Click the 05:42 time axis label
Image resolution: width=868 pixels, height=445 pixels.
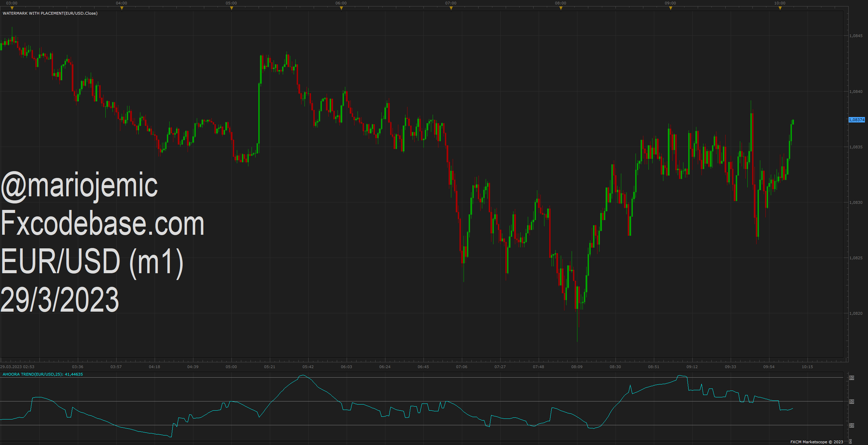(308, 367)
